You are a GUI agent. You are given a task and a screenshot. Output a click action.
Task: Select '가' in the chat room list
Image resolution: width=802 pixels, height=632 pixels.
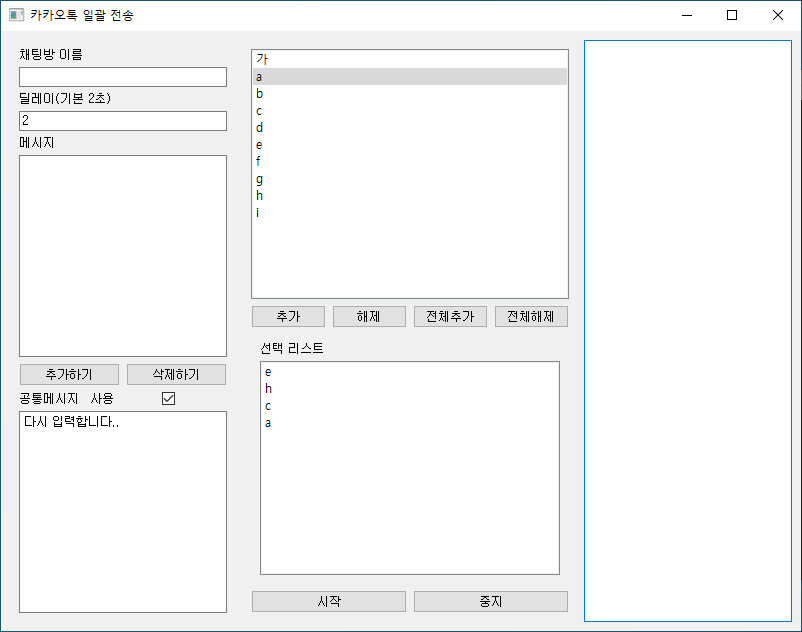(410, 59)
